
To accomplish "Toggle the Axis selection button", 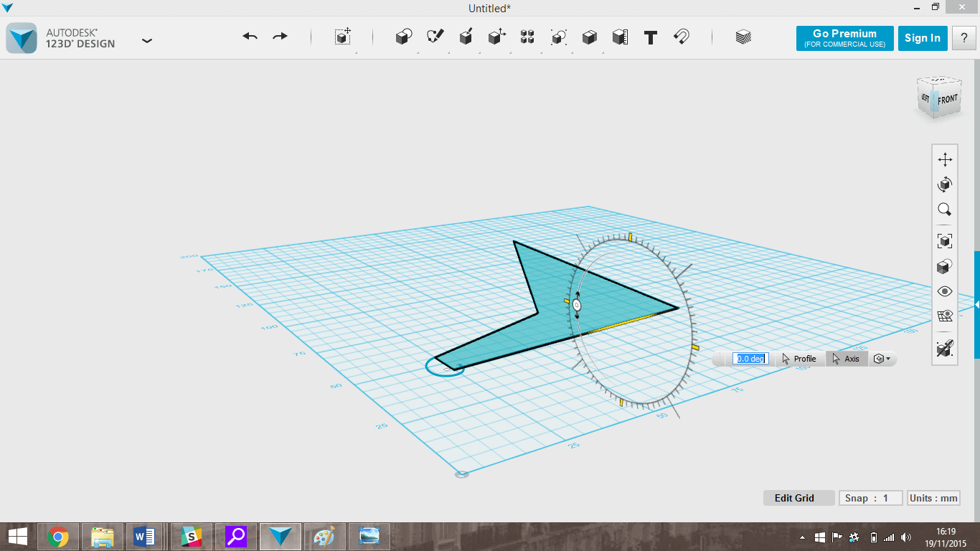I will 846,359.
